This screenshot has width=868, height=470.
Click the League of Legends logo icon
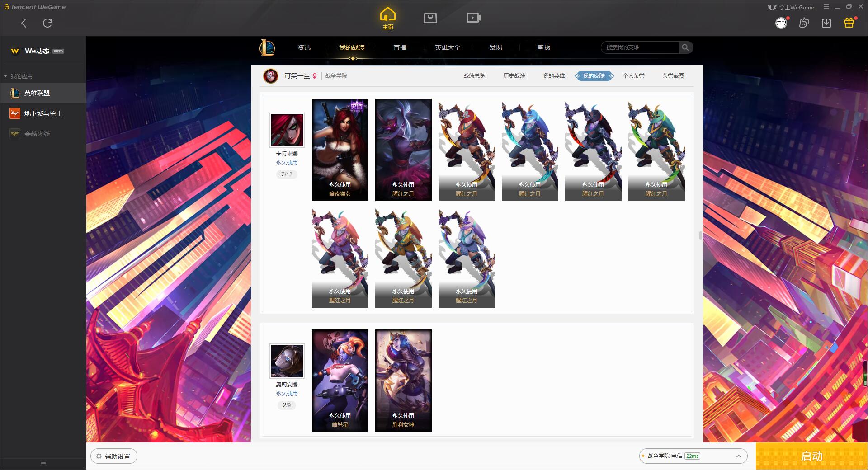tap(267, 47)
